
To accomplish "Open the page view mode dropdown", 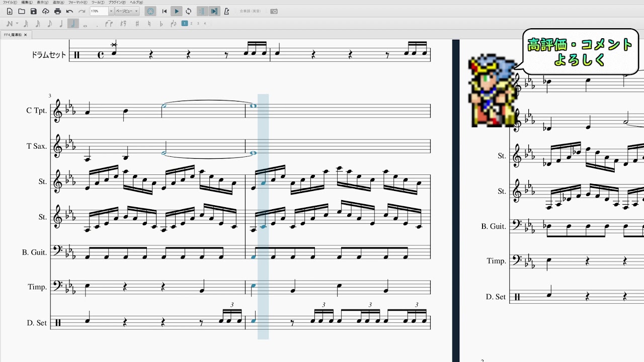I will click(127, 11).
